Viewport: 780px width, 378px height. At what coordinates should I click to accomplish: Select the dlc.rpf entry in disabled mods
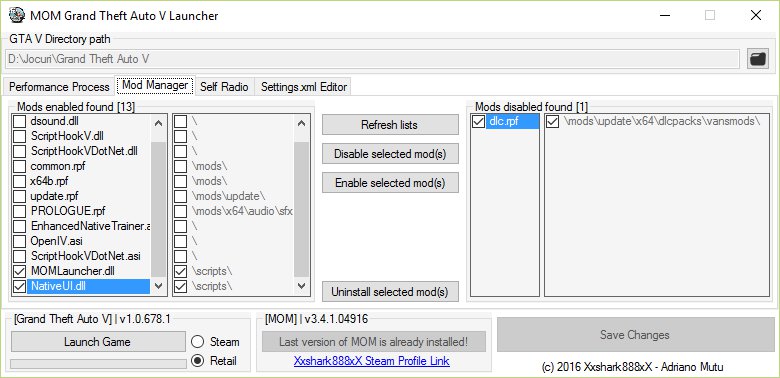tap(512, 121)
